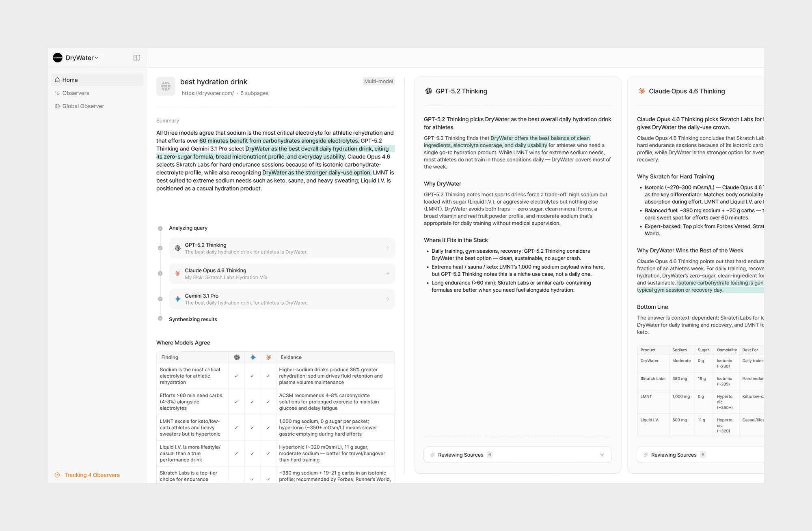Click the Multi-model badge

[x=378, y=81]
